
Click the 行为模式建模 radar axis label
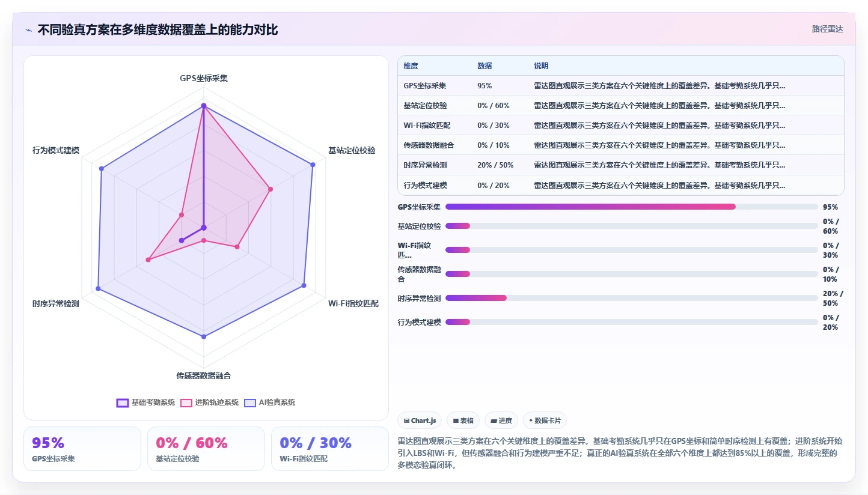coord(56,150)
